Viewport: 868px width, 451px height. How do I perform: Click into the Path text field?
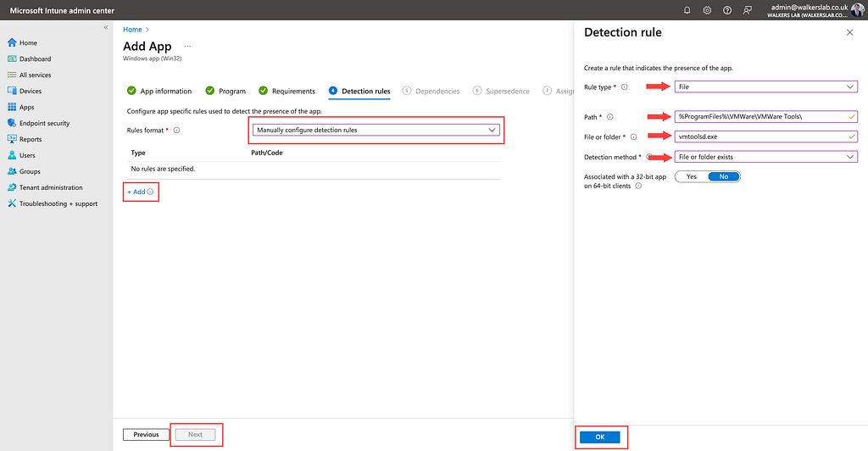[759, 117]
